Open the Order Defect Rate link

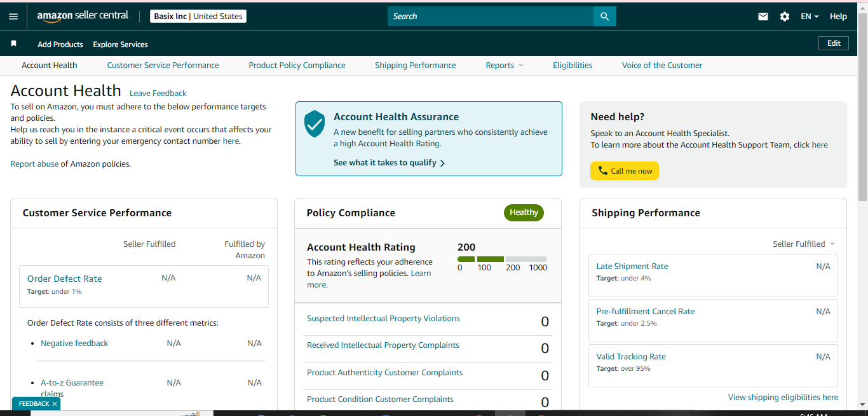(64, 279)
